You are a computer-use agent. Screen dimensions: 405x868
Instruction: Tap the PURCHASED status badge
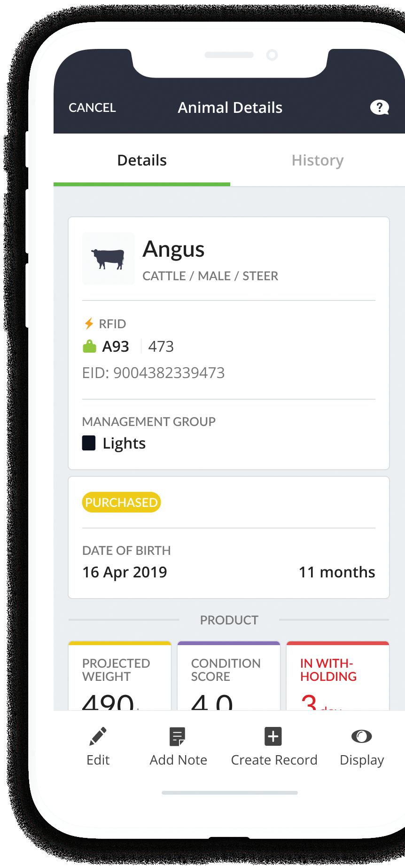click(121, 502)
